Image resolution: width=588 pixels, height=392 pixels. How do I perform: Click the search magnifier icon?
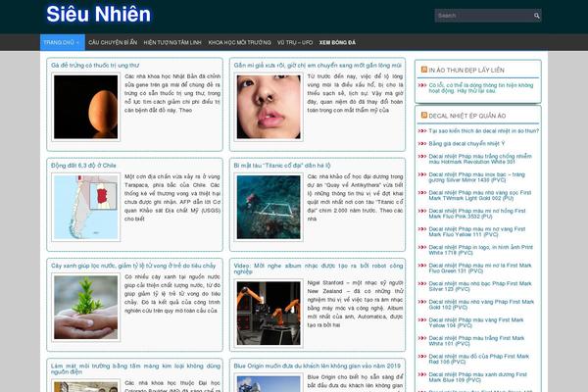[537, 16]
